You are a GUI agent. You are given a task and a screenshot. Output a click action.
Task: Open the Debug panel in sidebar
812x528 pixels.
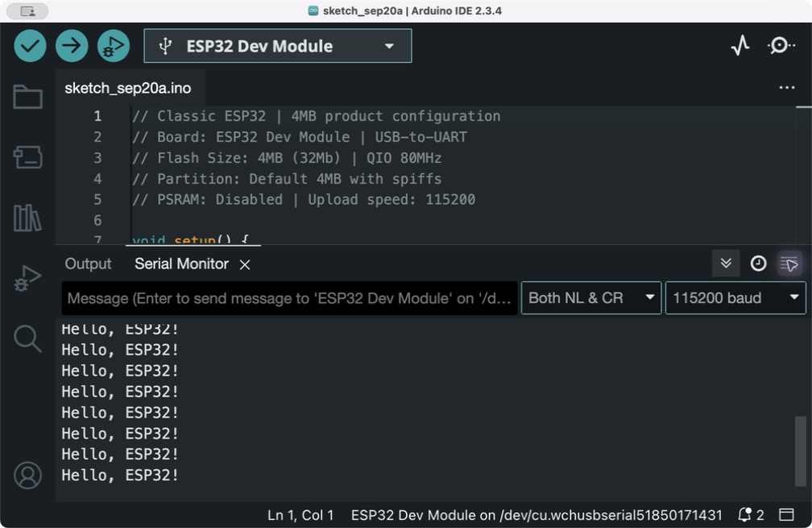tap(27, 278)
